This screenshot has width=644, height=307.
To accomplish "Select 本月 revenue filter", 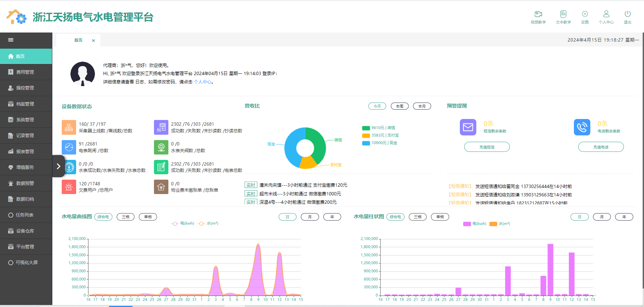I will tap(422, 106).
